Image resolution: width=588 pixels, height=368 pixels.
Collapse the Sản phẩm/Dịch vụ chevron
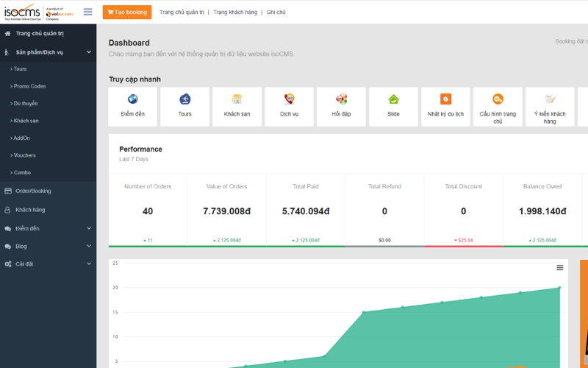[x=89, y=52]
